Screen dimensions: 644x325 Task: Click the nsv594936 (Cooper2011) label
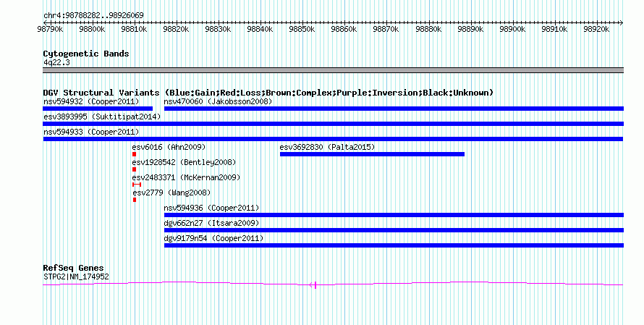211,208
